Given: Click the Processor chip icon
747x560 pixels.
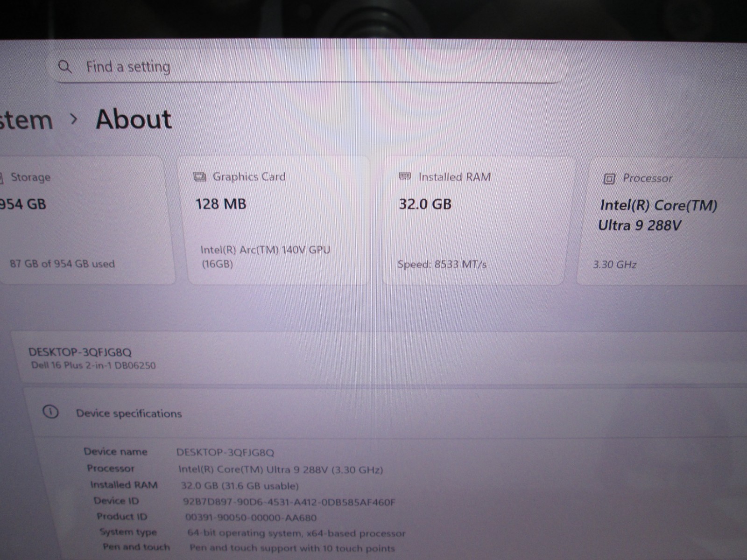Looking at the screenshot, I should 609,179.
